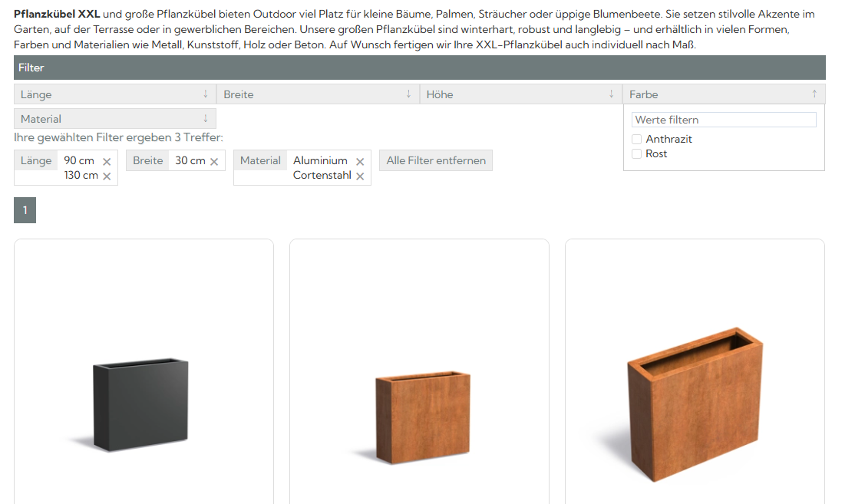Type in the Werte filtern field
855x504 pixels.
(x=723, y=120)
